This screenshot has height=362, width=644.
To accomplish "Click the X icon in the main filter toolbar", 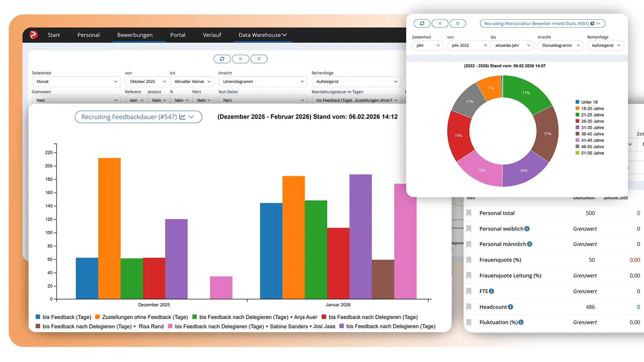I will pyautogui.click(x=240, y=59).
